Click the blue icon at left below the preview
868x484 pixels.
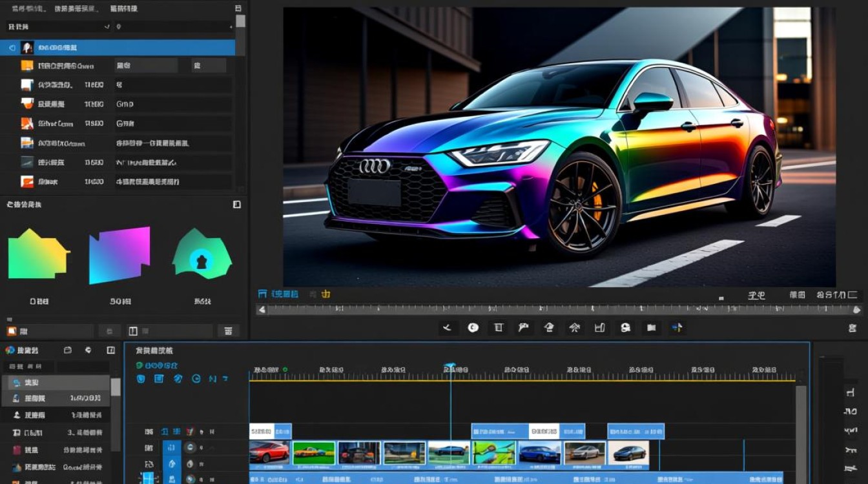(x=262, y=294)
